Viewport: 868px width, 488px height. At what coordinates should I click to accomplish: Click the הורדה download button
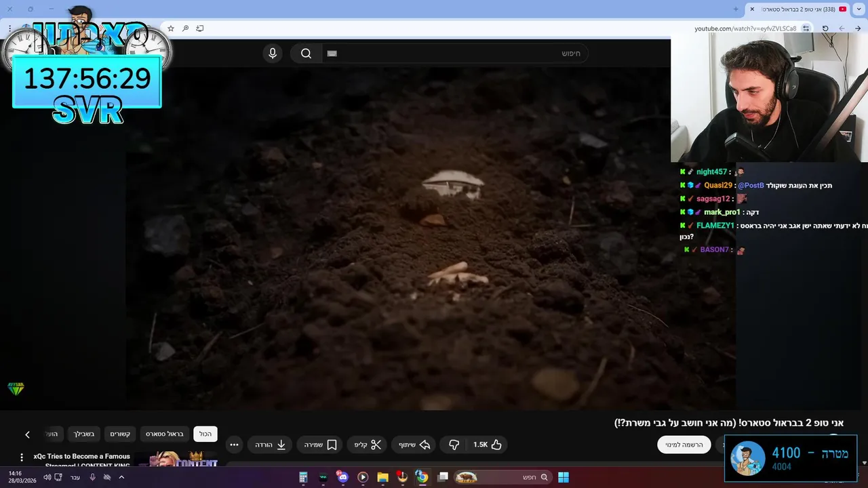(270, 445)
